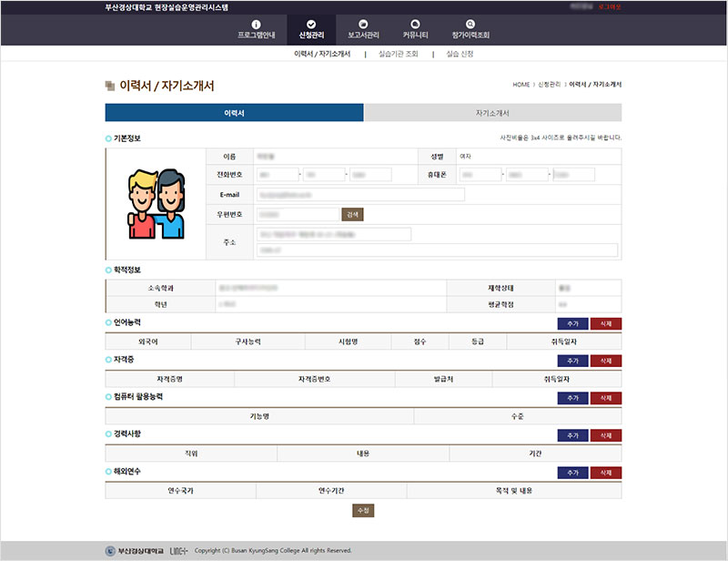Click the 직위 column header
728x561 pixels.
coord(191,454)
